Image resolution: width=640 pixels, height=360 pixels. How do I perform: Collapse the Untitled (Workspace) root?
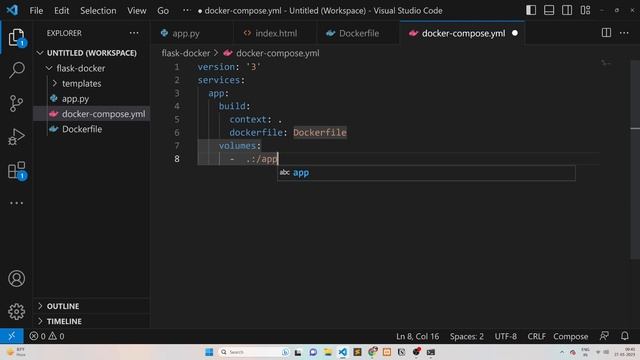click(40, 53)
